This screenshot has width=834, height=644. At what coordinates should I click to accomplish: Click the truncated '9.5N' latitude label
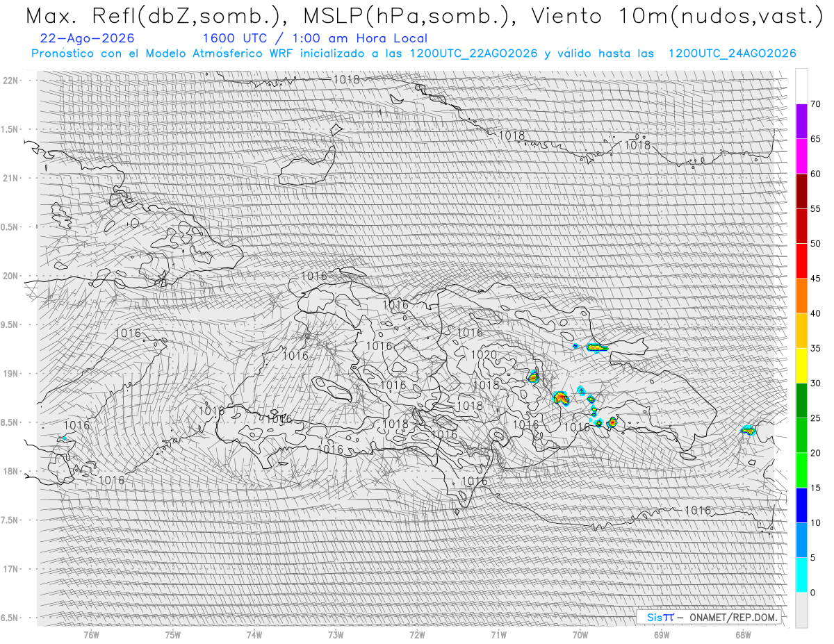coord(10,325)
